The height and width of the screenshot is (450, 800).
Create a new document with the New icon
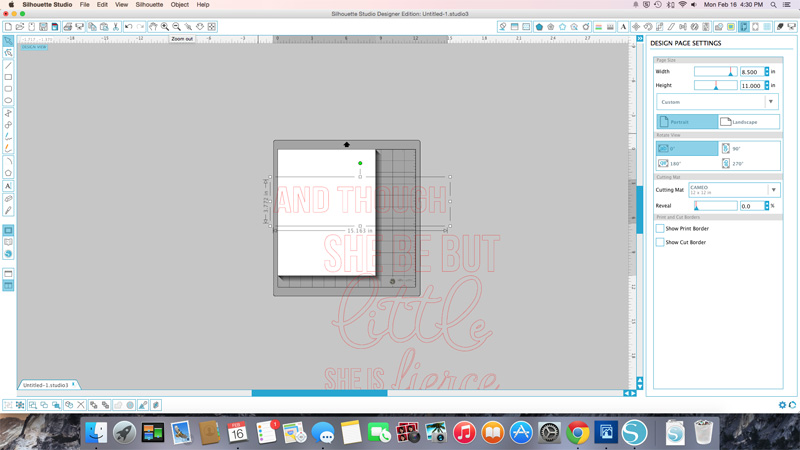[x=8, y=27]
